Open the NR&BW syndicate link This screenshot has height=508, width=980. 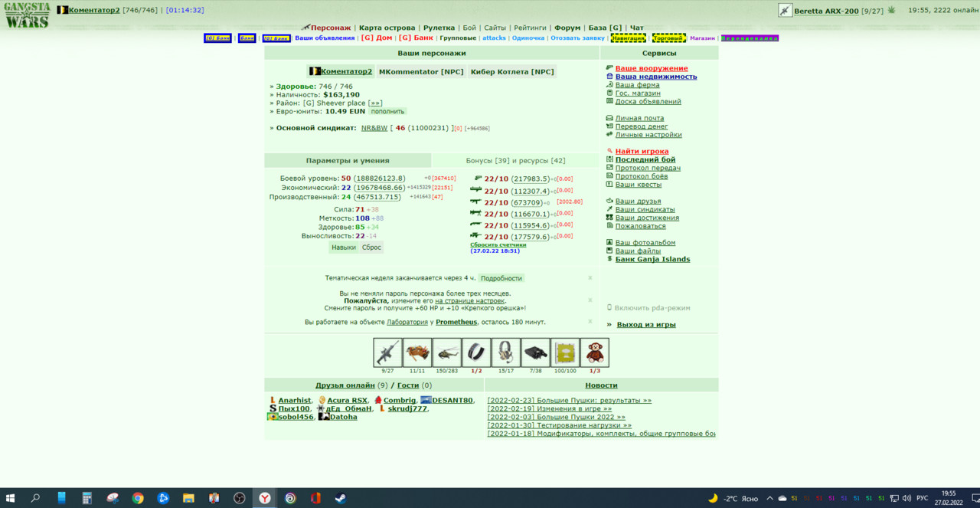[374, 128]
